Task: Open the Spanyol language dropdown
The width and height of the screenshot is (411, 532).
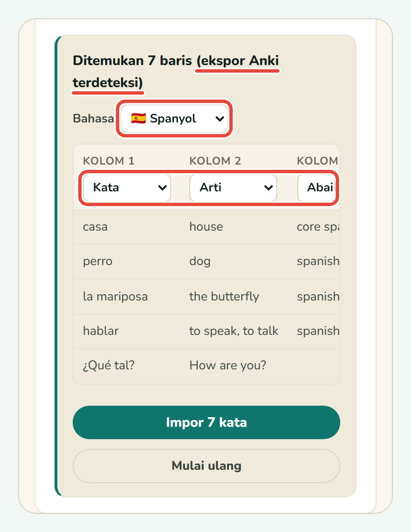Action: (174, 119)
